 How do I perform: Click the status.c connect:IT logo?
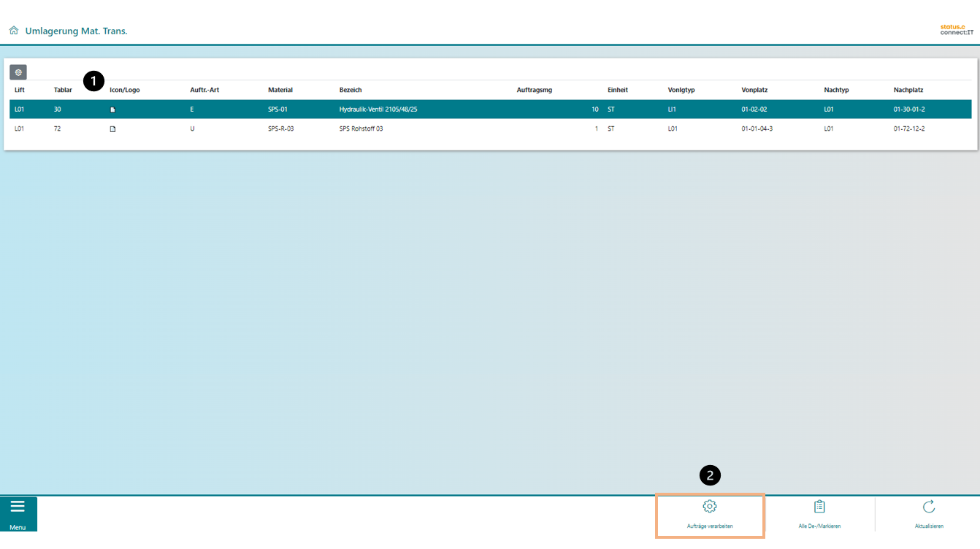point(956,30)
